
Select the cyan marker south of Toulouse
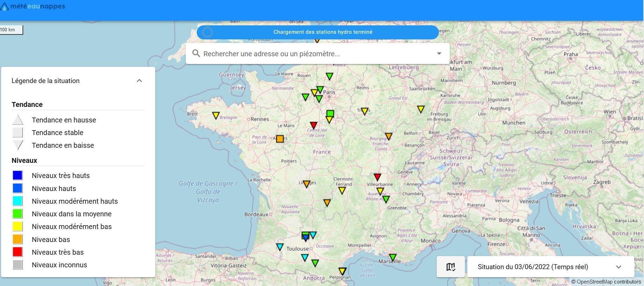coord(305,258)
